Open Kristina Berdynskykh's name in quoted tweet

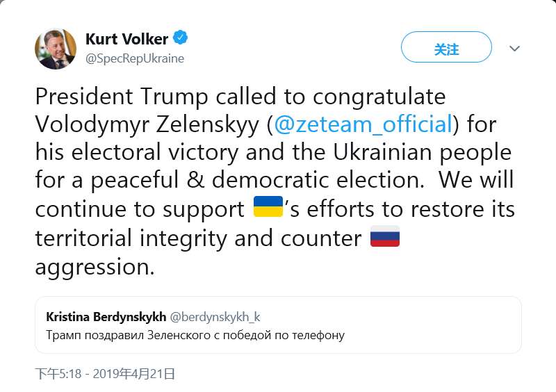pyautogui.click(x=106, y=317)
